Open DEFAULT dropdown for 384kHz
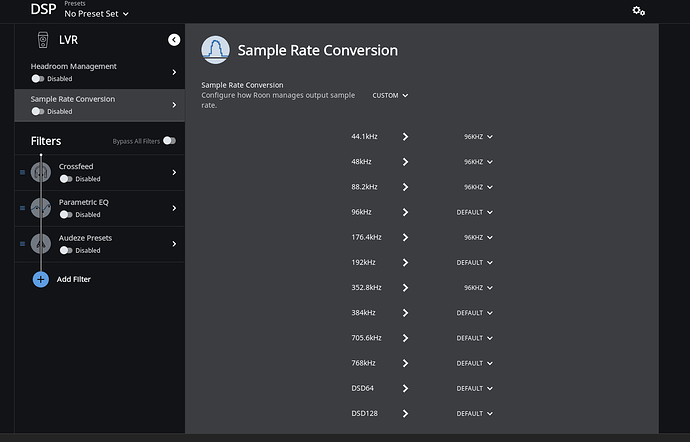 pyautogui.click(x=474, y=313)
